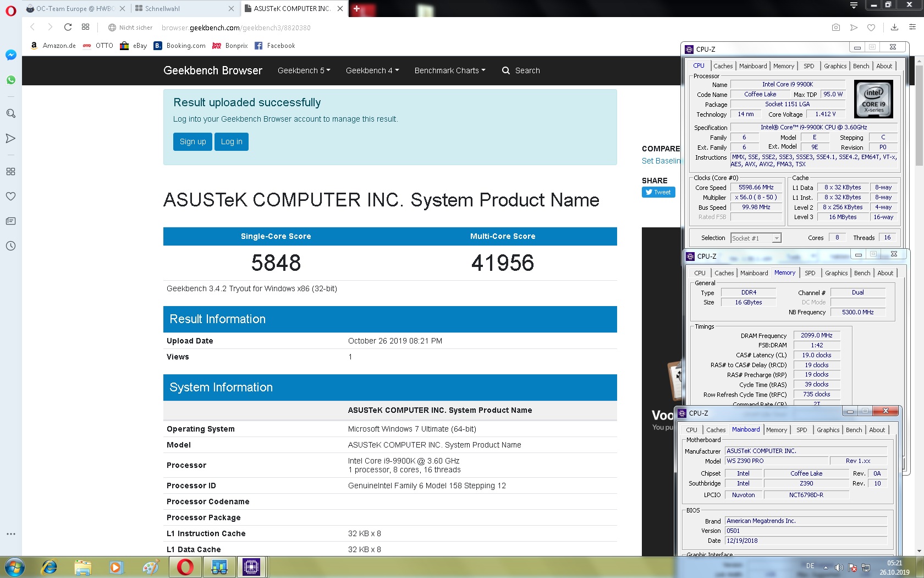Open OTTO bookmark
924x578 pixels.
pyautogui.click(x=98, y=46)
